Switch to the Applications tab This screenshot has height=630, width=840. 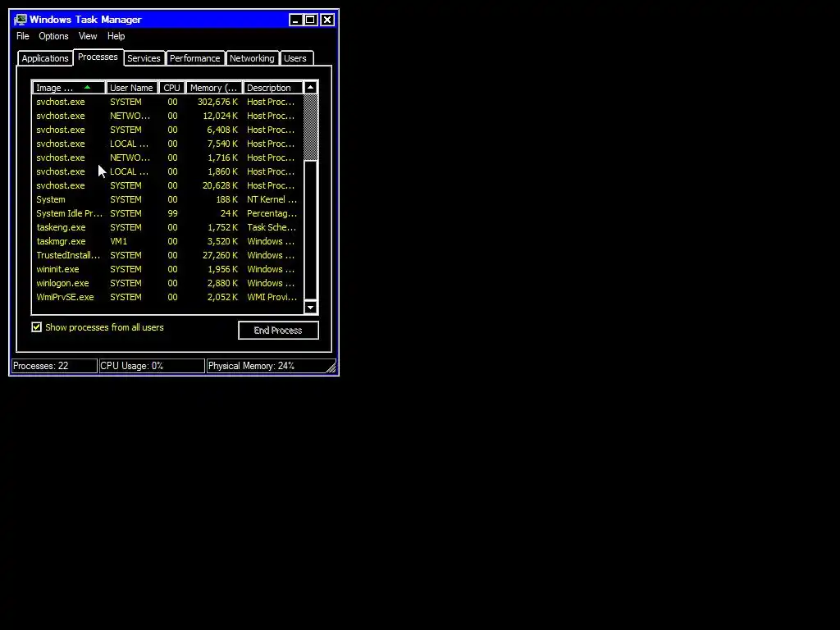click(45, 58)
